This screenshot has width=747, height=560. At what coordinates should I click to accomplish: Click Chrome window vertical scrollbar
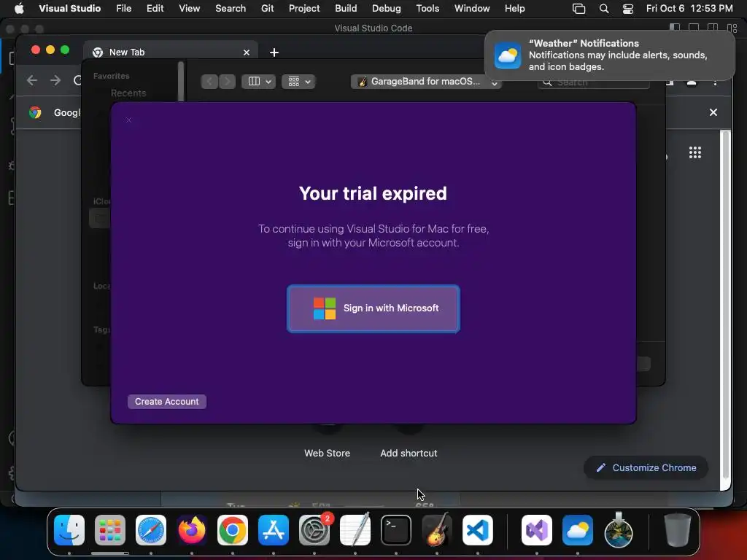(x=725, y=305)
